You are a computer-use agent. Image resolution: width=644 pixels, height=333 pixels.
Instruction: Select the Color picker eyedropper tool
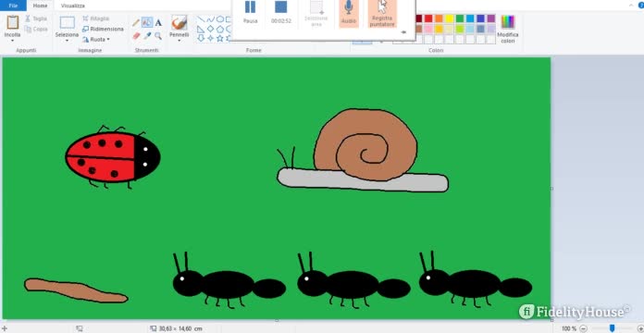(147, 36)
